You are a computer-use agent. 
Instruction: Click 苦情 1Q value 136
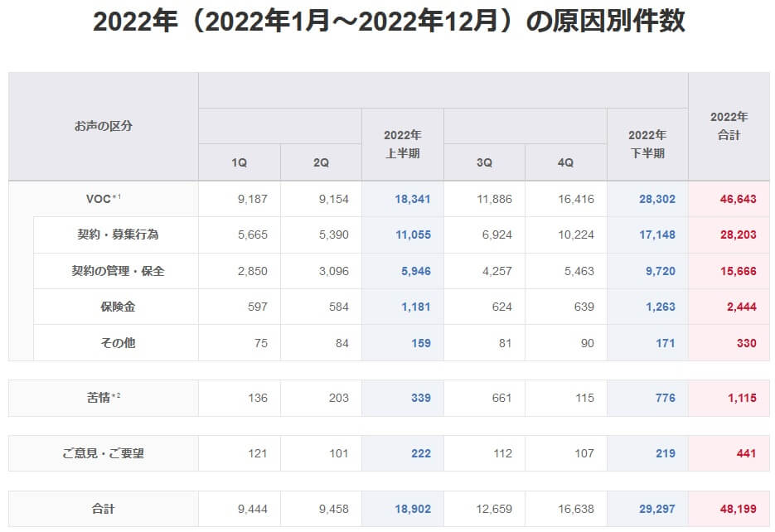pyautogui.click(x=258, y=398)
